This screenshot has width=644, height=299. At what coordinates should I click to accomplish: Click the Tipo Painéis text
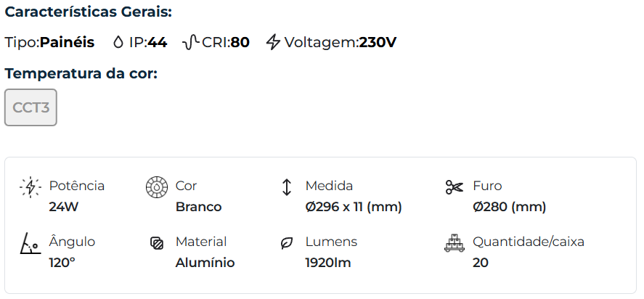pos(49,42)
